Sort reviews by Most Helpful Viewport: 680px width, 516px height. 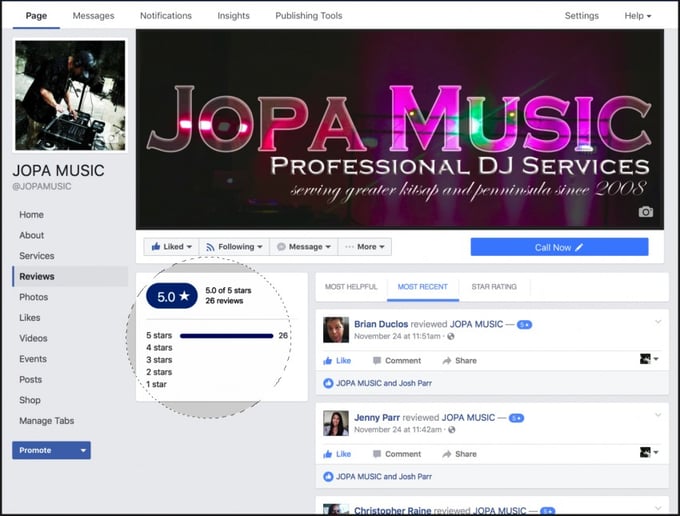coord(351,287)
